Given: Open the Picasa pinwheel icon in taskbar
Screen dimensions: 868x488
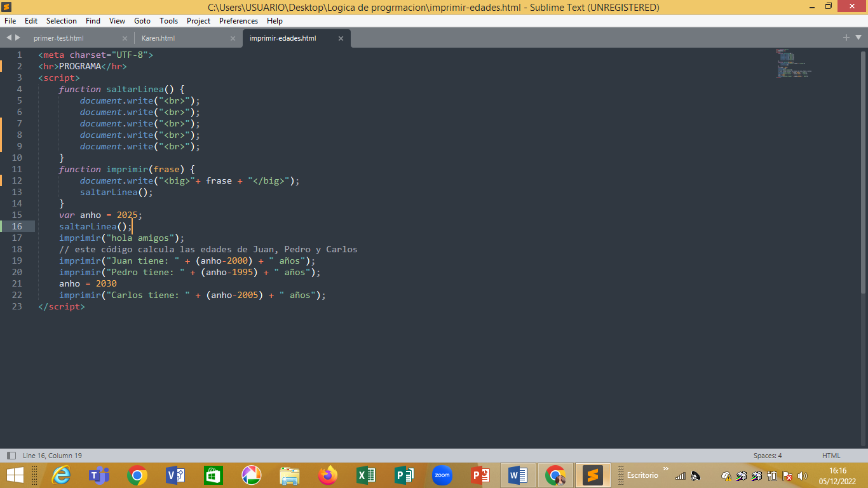Looking at the screenshot, I should [252, 475].
